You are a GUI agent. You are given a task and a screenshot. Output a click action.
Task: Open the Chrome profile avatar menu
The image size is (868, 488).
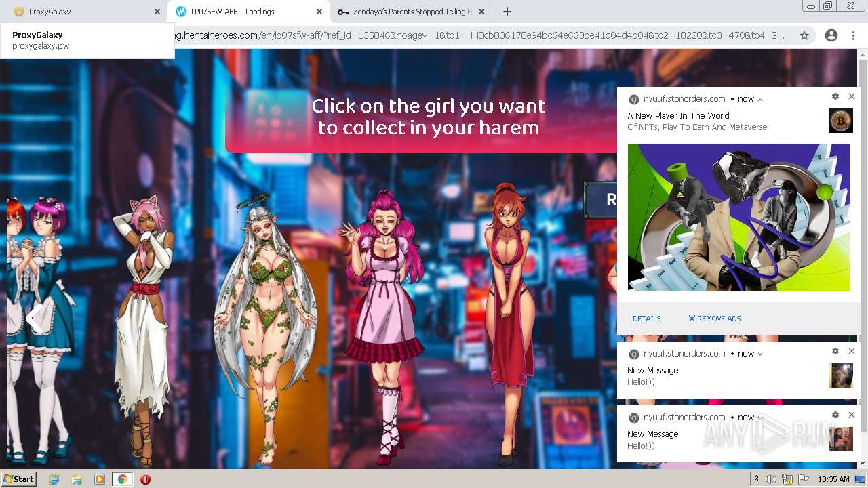coord(831,35)
